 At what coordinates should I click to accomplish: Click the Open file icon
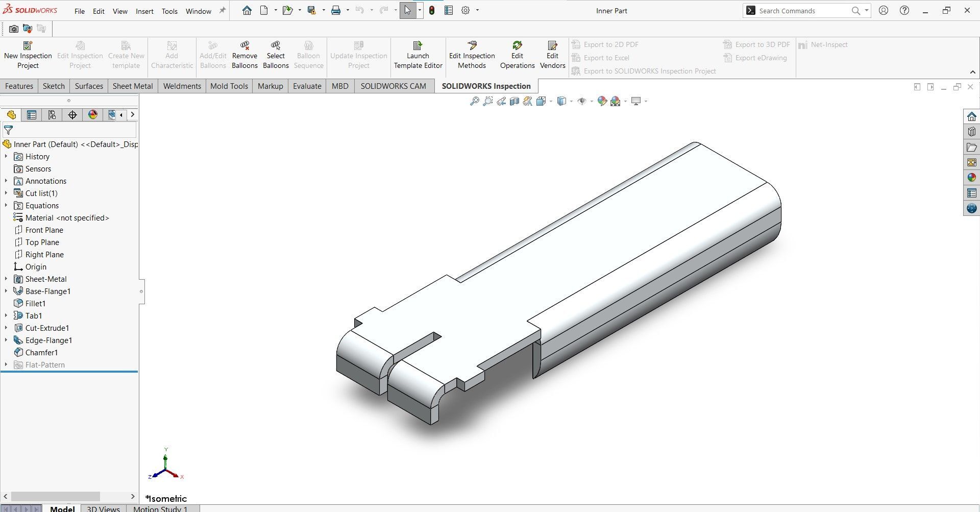(288, 10)
